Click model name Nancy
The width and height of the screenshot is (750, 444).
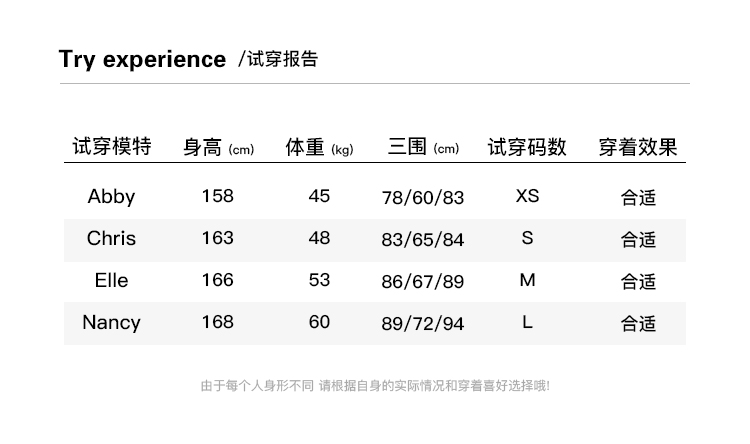111,322
